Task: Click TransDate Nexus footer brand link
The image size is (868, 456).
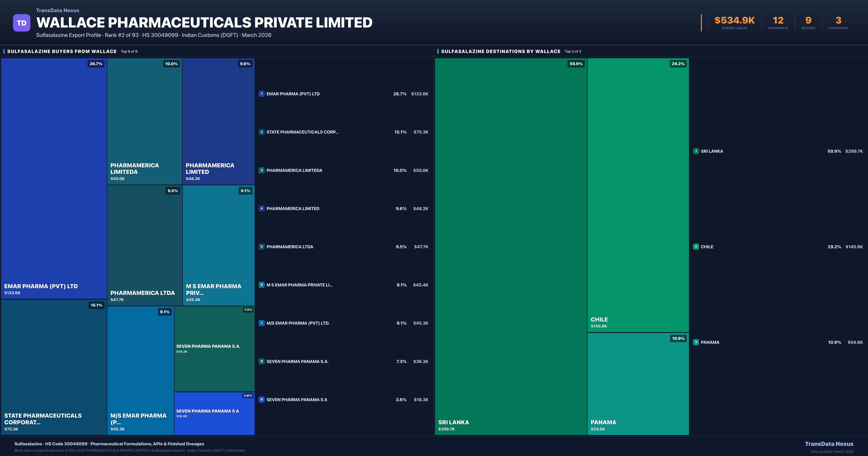Action: (x=829, y=444)
